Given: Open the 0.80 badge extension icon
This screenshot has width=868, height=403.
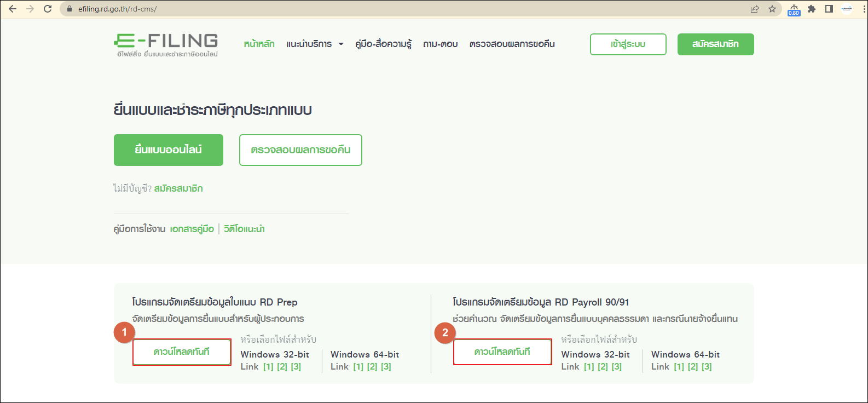Looking at the screenshot, I should (794, 9).
